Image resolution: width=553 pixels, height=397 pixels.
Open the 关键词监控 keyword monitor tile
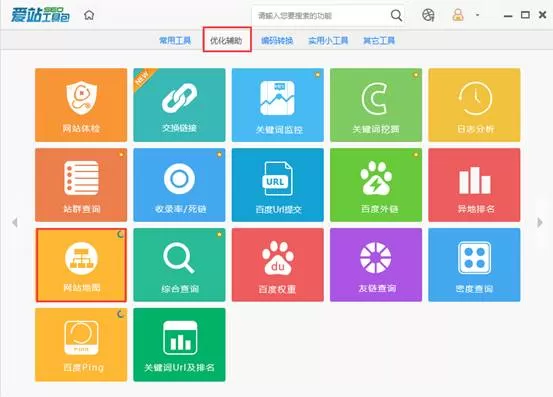click(x=278, y=105)
